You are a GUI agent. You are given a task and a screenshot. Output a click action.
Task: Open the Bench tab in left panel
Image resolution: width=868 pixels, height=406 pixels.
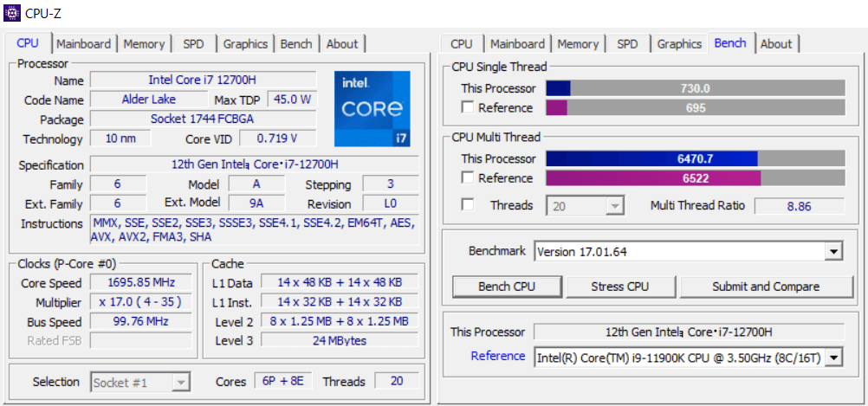point(296,44)
